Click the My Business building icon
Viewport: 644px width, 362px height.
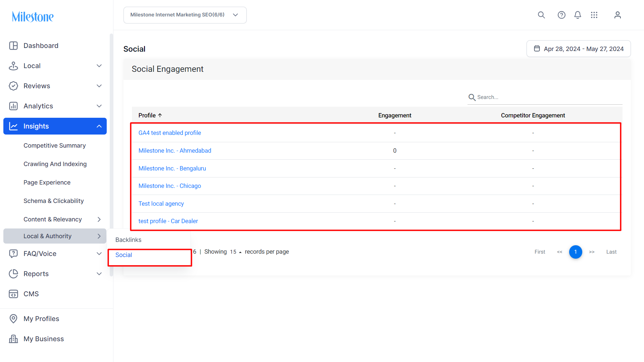(13, 339)
